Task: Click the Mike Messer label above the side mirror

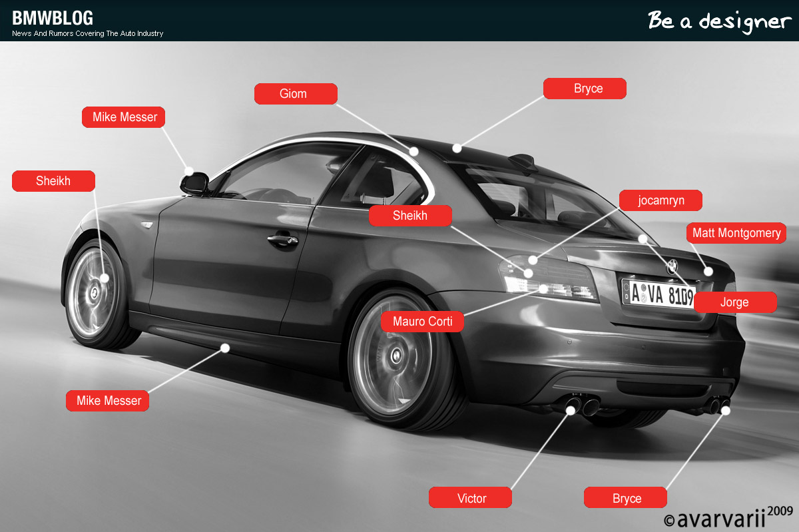Action: click(x=124, y=117)
